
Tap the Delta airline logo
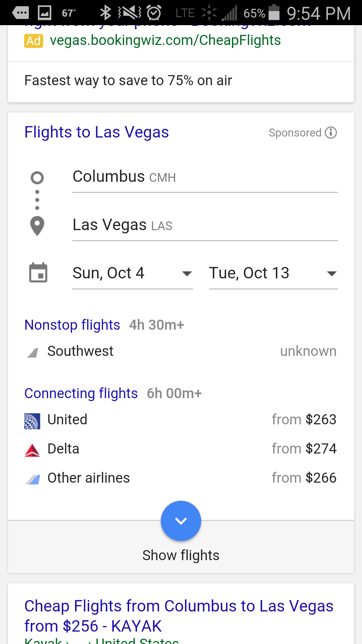point(32,450)
